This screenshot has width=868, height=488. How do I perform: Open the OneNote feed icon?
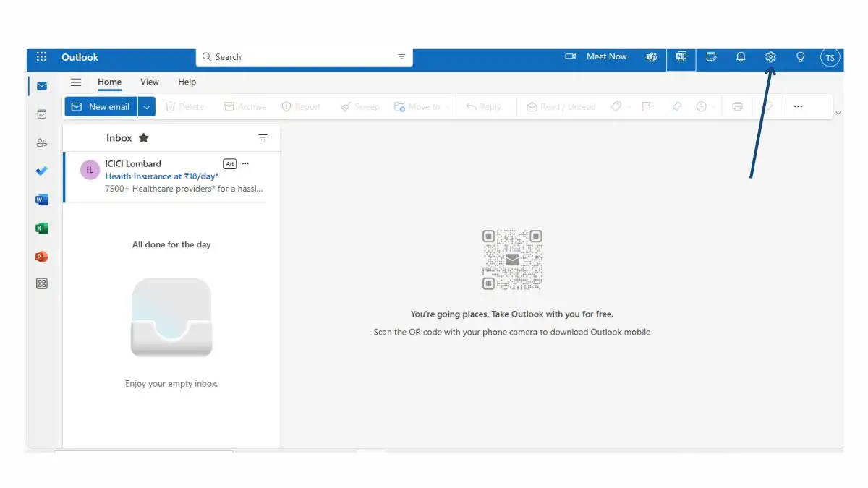(681, 57)
